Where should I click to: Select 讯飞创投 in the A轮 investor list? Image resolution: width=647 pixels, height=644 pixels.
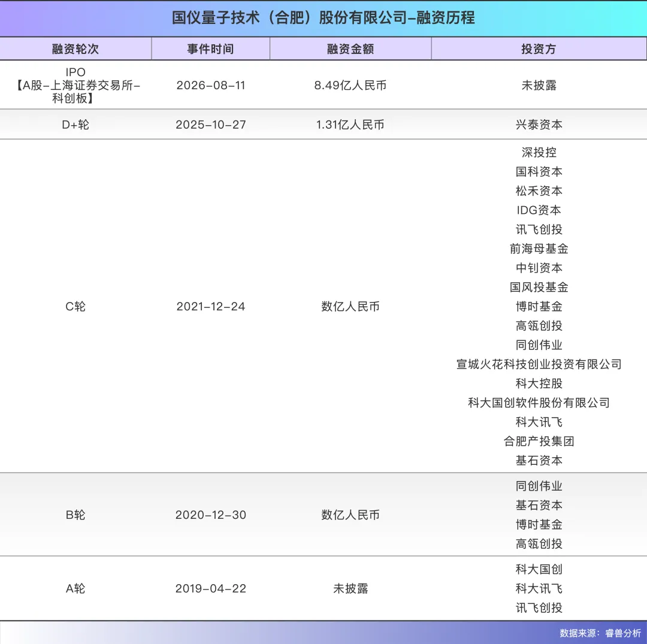click(539, 607)
